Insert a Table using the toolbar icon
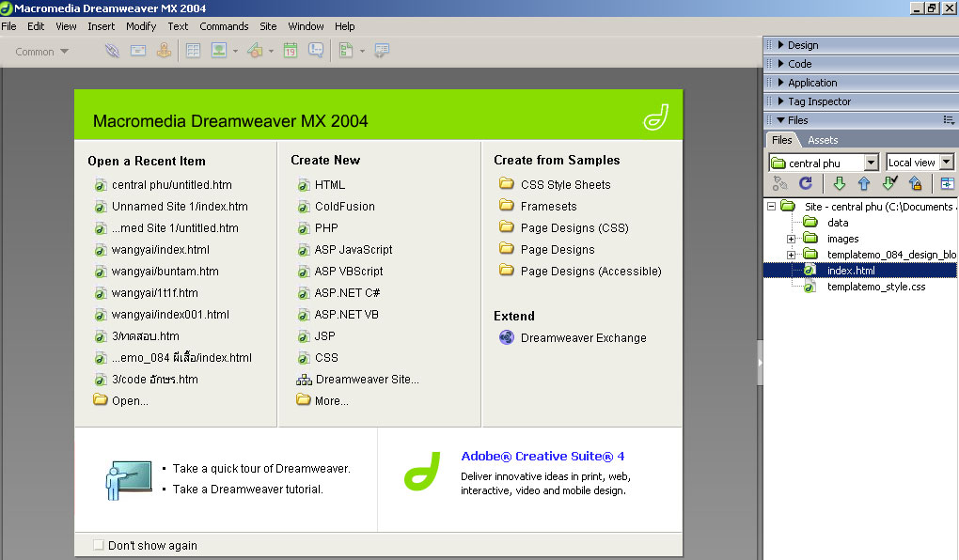The height and width of the screenshot is (560, 959). point(194,51)
